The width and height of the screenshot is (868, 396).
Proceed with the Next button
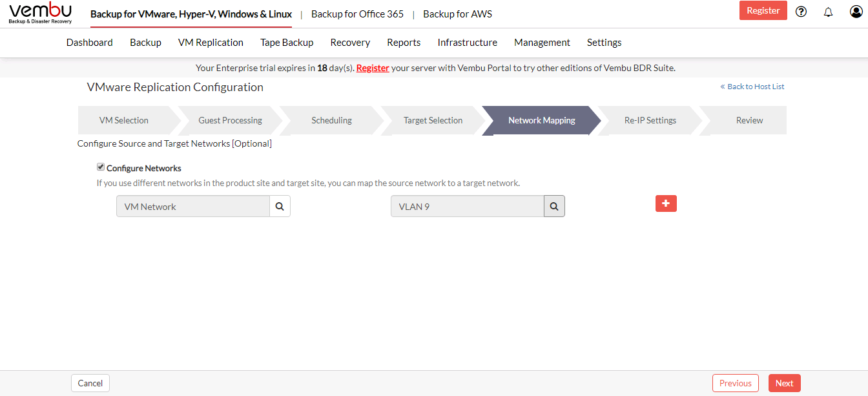[x=785, y=383]
